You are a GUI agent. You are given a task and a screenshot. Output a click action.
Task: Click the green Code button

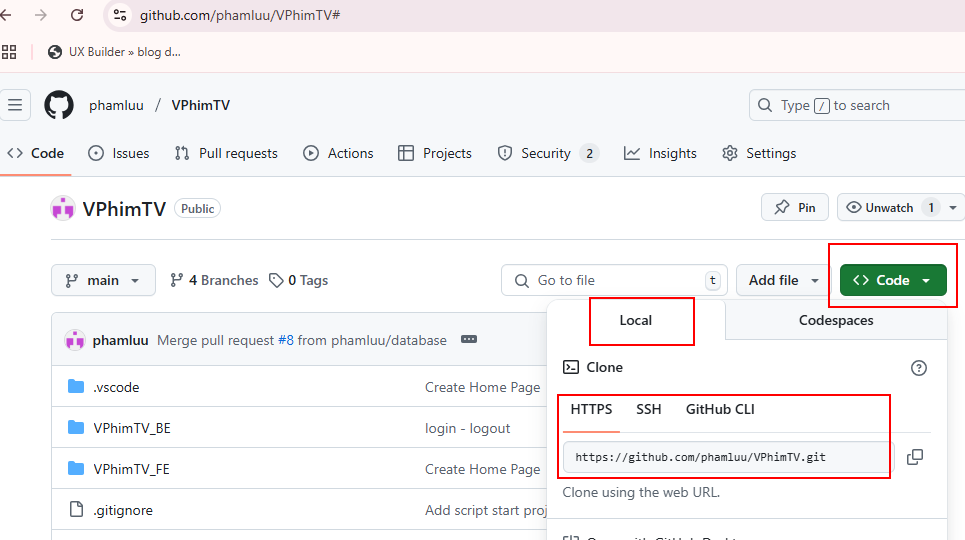pyautogui.click(x=893, y=280)
